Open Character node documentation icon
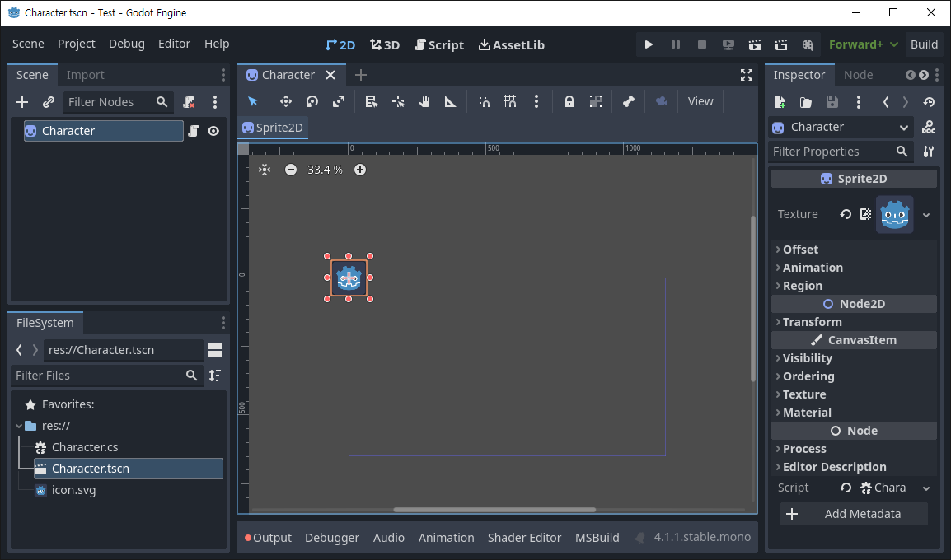 [928, 128]
